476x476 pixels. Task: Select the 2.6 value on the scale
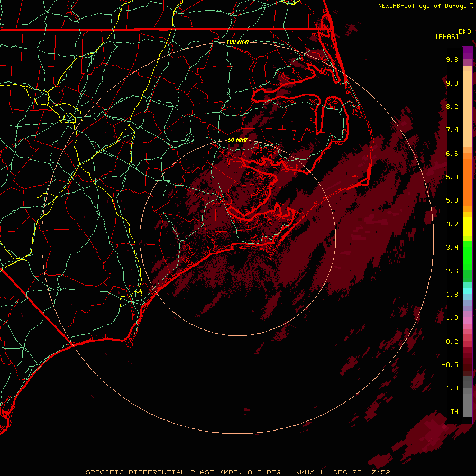tap(452, 271)
